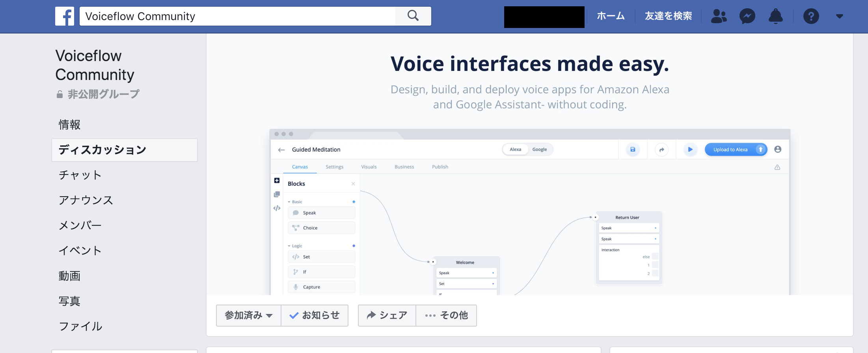This screenshot has height=353, width=868.
Task: Click the シェア share button
Action: coord(387,315)
